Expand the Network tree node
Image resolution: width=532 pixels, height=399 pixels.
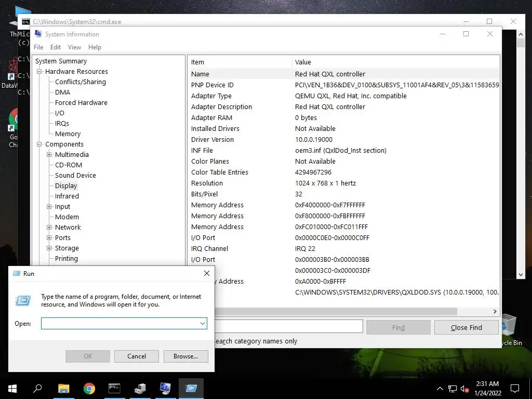[x=49, y=228]
